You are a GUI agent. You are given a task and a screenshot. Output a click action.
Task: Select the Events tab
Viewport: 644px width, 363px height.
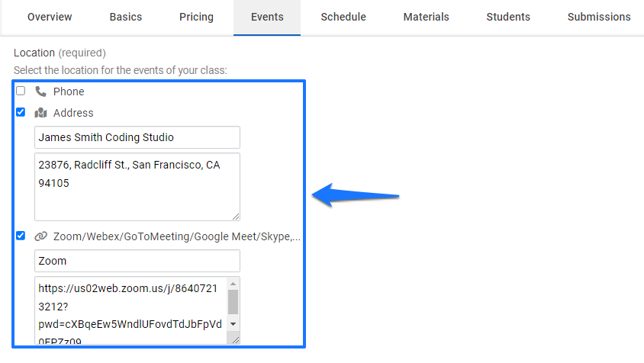click(x=267, y=17)
